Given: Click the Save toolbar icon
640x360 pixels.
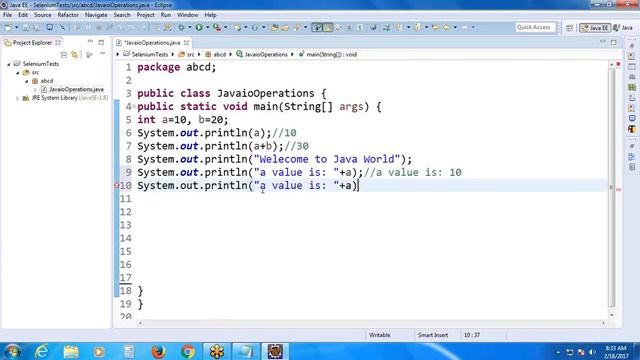Looking at the screenshot, I should coord(26,27).
